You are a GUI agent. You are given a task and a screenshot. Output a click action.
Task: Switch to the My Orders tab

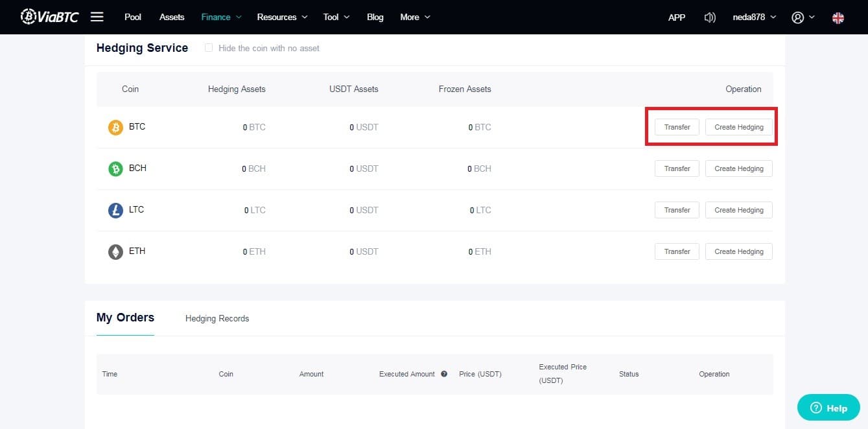coord(125,318)
